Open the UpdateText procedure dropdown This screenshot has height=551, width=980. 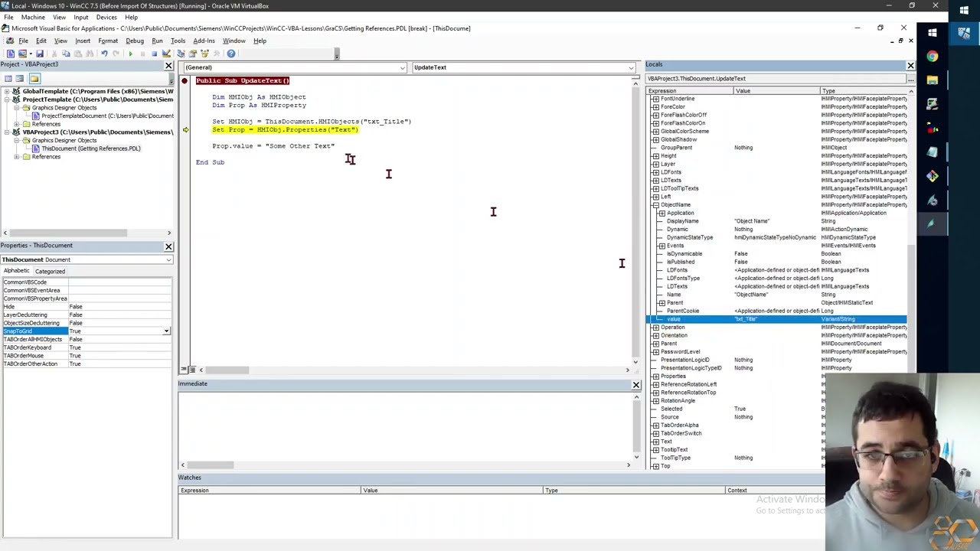(631, 67)
